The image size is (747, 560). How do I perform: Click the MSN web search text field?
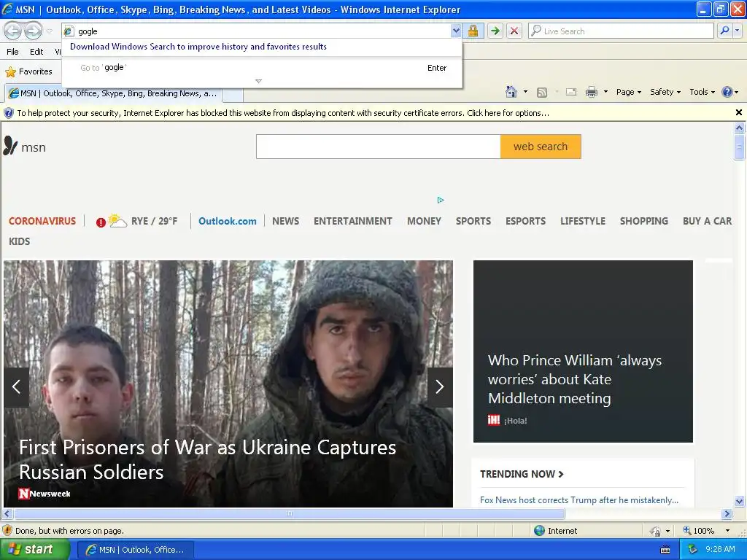click(x=379, y=147)
